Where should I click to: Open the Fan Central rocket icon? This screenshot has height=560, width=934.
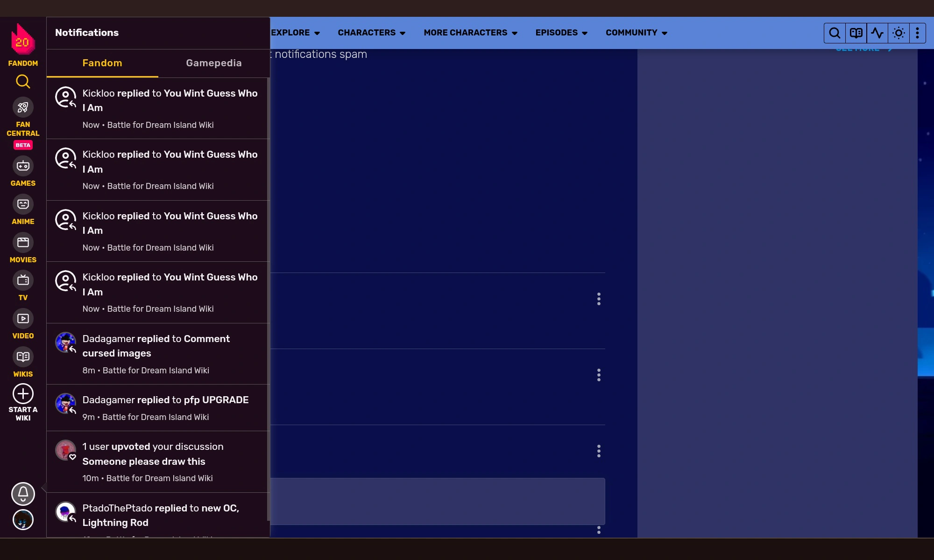pyautogui.click(x=23, y=108)
